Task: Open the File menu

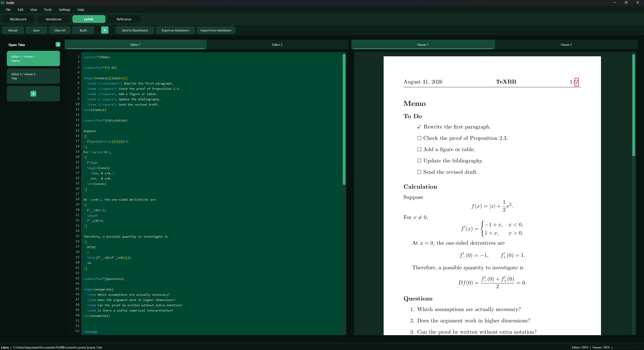Action: pos(8,10)
